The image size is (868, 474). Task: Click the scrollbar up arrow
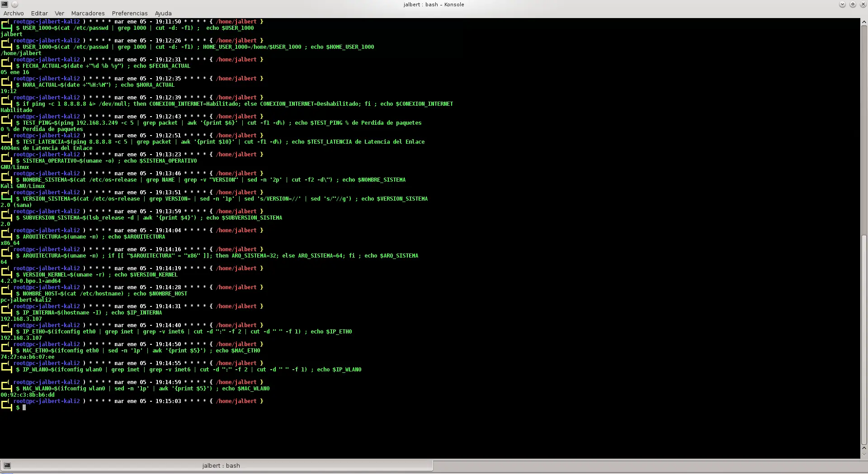pyautogui.click(x=864, y=21)
